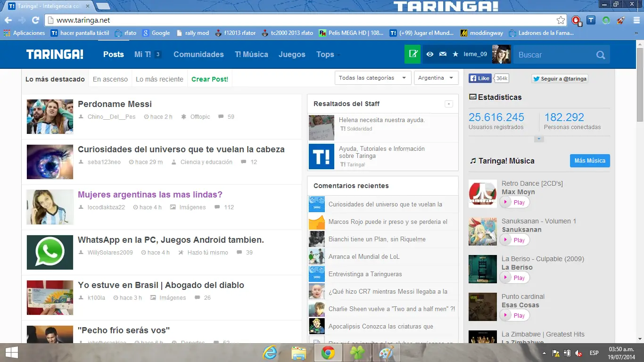
Task: Click the leme_09 avatar picture
Action: [x=502, y=54]
